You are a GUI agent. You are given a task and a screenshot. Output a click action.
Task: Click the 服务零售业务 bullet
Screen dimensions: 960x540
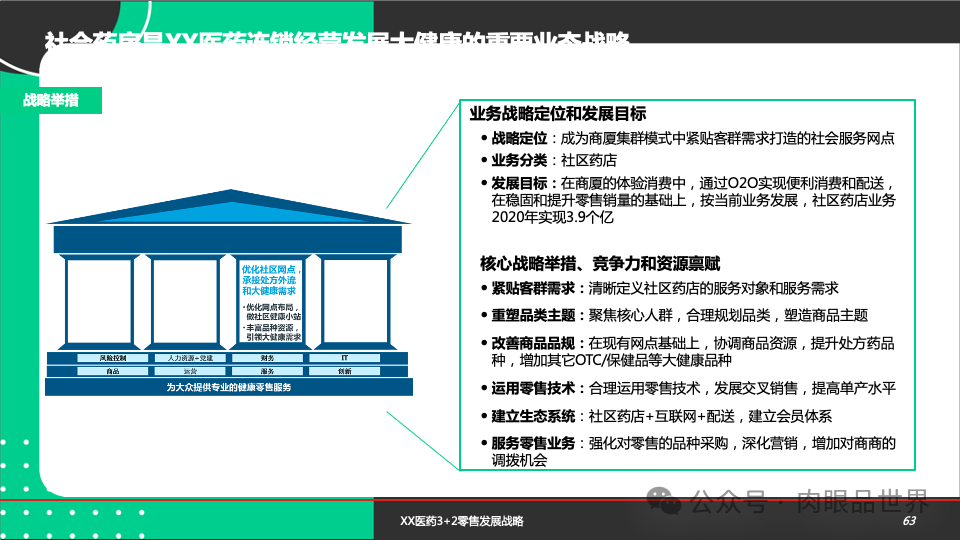[688, 452]
